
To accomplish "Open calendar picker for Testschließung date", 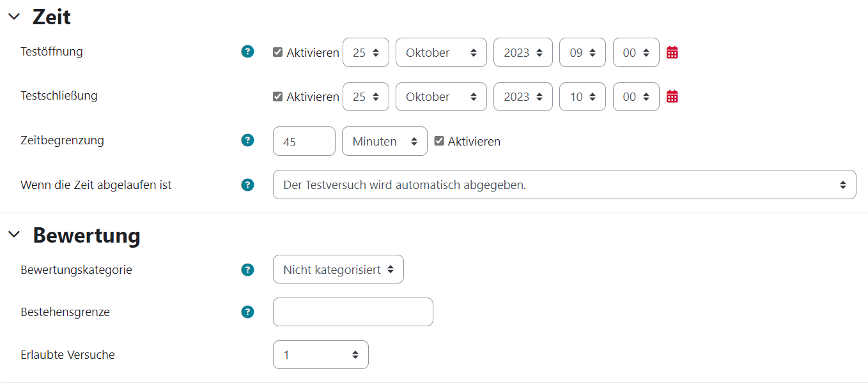I will pyautogui.click(x=672, y=96).
